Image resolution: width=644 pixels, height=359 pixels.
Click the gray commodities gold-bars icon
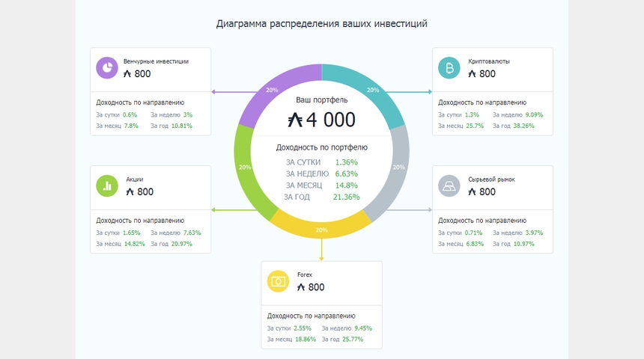click(x=449, y=186)
